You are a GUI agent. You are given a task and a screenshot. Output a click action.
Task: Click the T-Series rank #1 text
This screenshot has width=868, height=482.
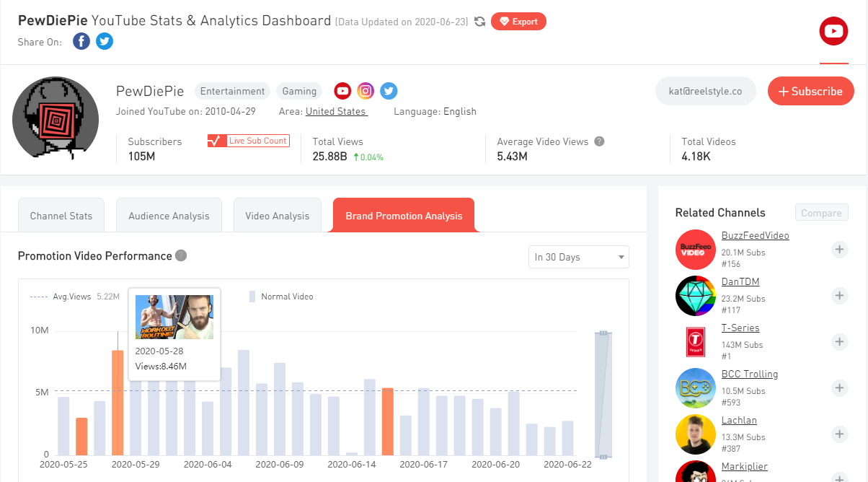click(x=726, y=356)
